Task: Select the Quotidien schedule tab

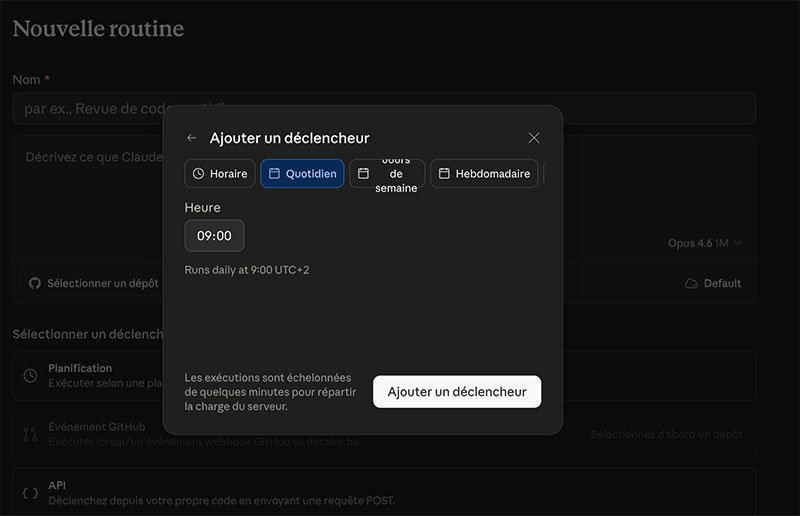Action: pos(303,174)
